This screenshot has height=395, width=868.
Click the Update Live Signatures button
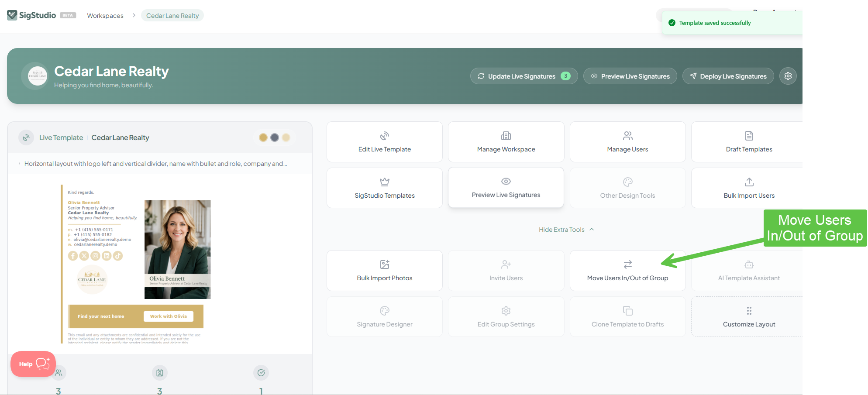click(x=524, y=76)
